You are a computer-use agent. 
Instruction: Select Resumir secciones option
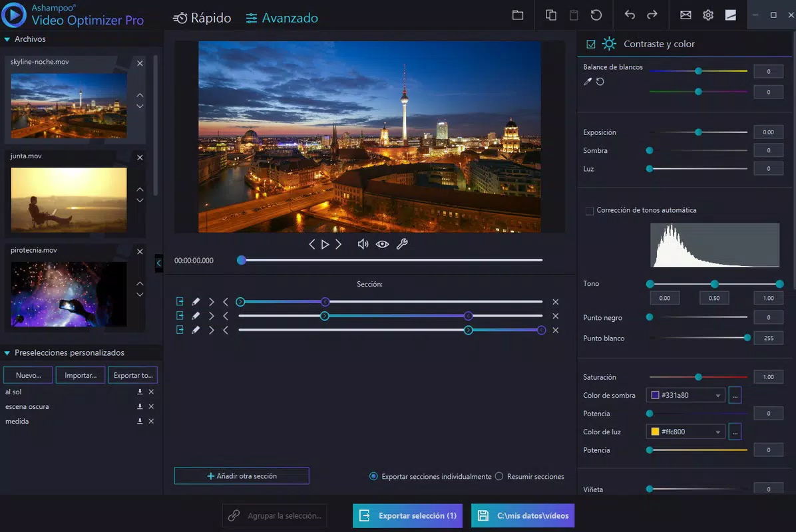click(x=499, y=476)
